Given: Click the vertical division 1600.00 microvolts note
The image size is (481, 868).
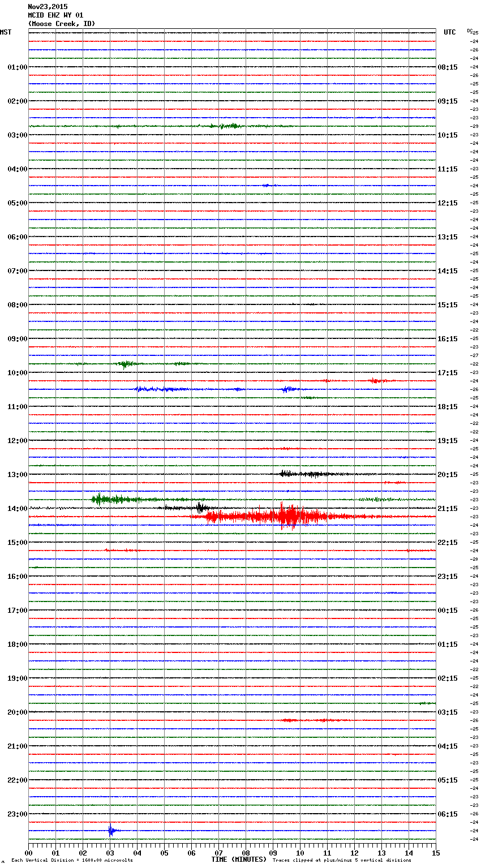Looking at the screenshot, I should pos(72,861).
